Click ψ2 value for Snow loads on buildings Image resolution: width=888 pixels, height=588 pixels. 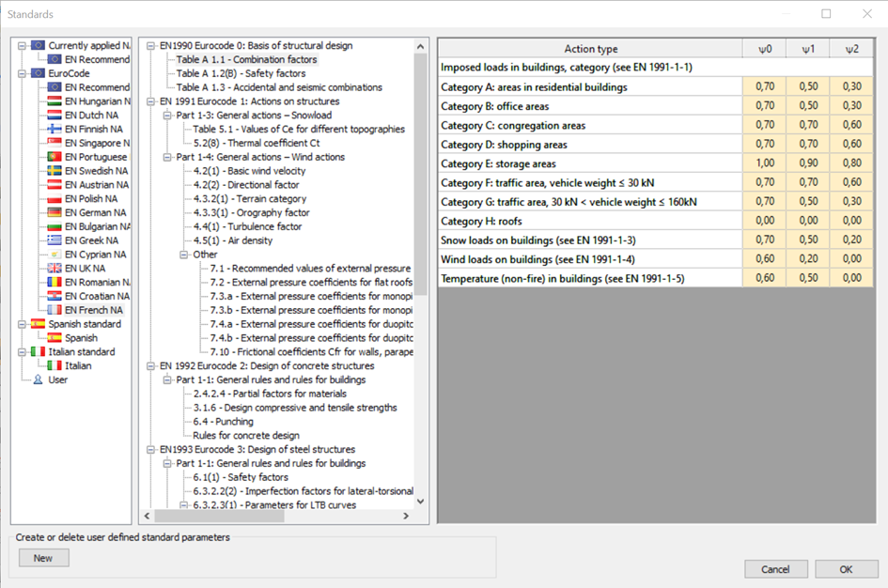pyautogui.click(x=851, y=240)
